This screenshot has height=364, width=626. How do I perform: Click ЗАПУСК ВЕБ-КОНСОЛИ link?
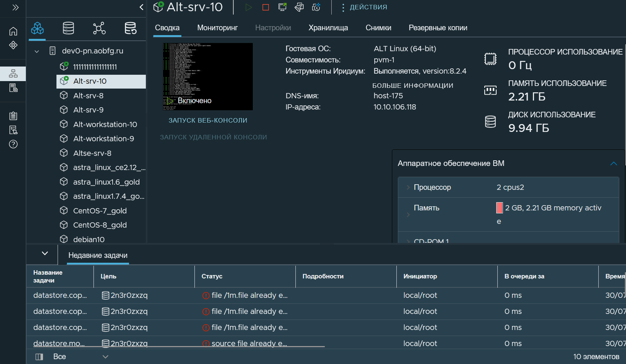tap(208, 120)
